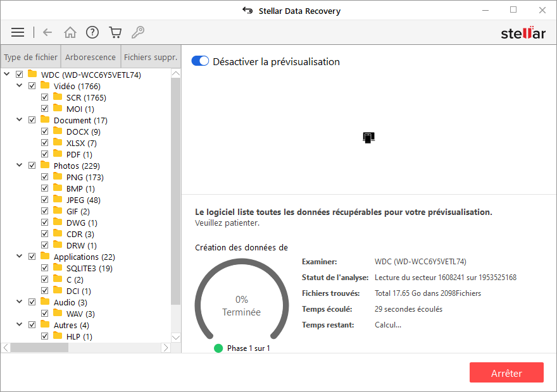Click the Stellar logo
The width and height of the screenshot is (557, 392).
523,33
